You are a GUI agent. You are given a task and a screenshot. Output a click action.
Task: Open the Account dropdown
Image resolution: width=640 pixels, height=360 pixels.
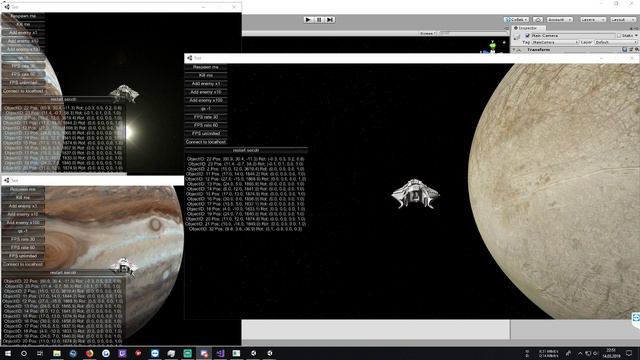point(560,20)
